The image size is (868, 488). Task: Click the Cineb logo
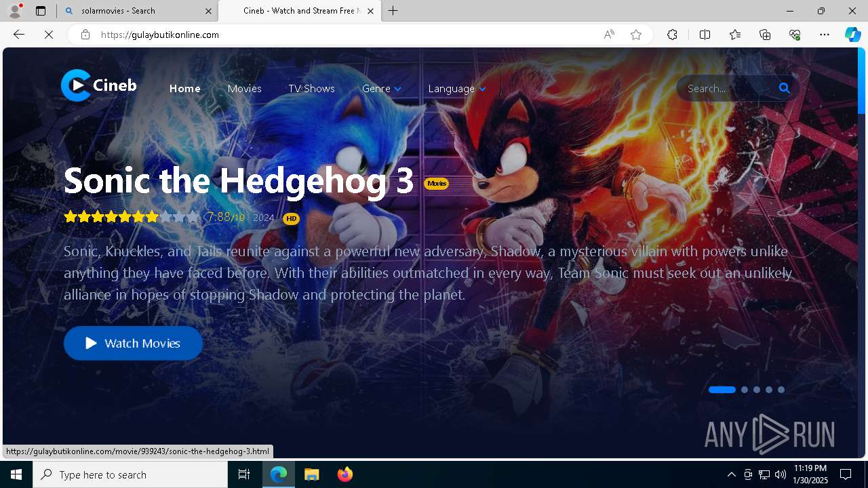pos(99,85)
